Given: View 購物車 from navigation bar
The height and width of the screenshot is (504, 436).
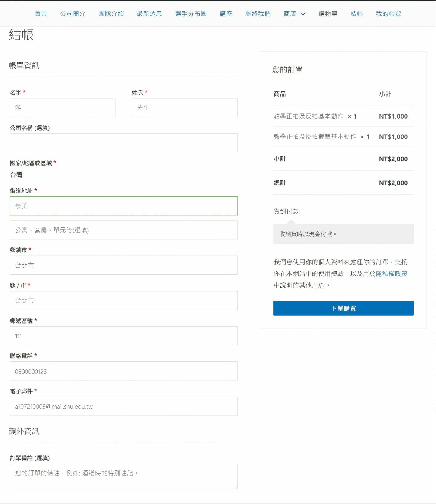Looking at the screenshot, I should (328, 14).
